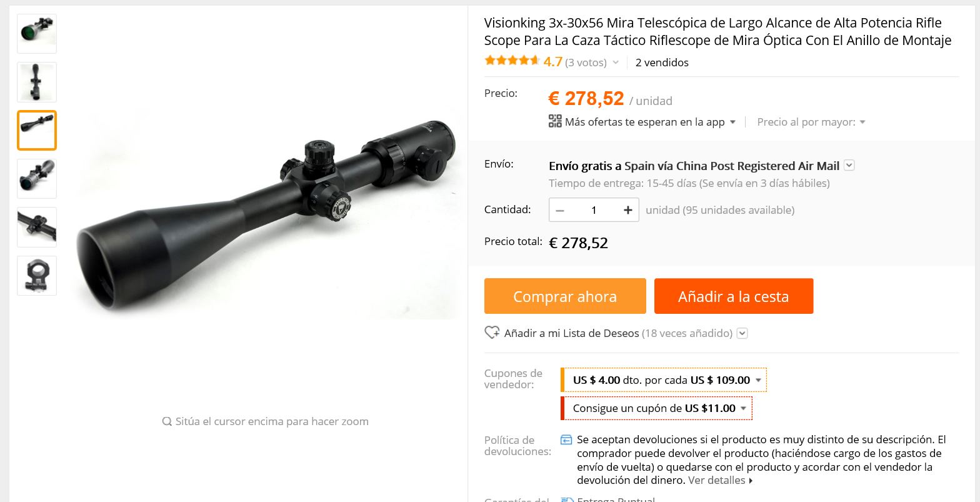Open the shipping method dropdown

(x=849, y=165)
